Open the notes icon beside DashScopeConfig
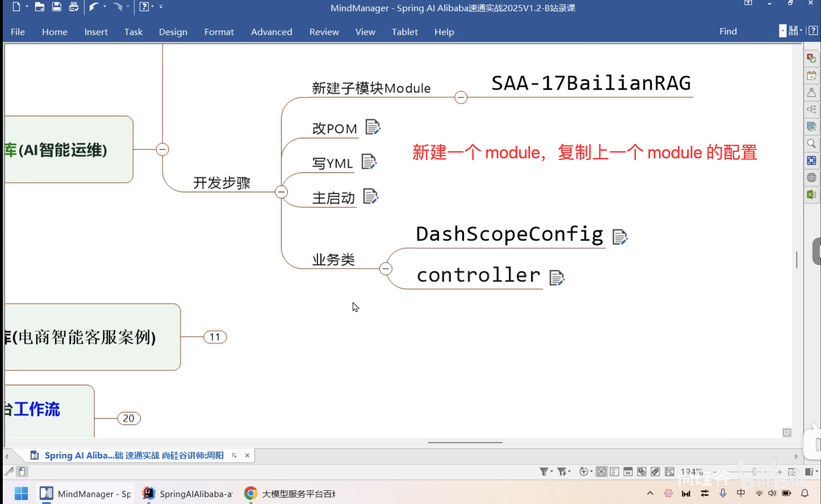 point(619,237)
